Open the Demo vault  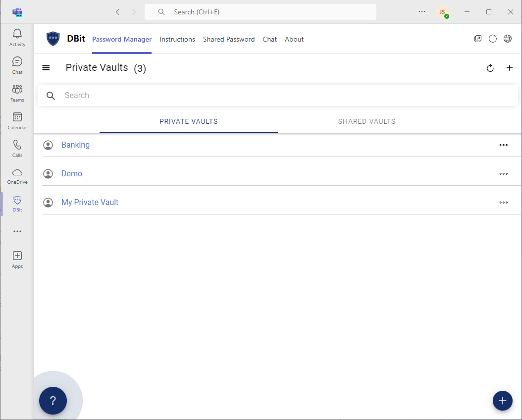(72, 173)
